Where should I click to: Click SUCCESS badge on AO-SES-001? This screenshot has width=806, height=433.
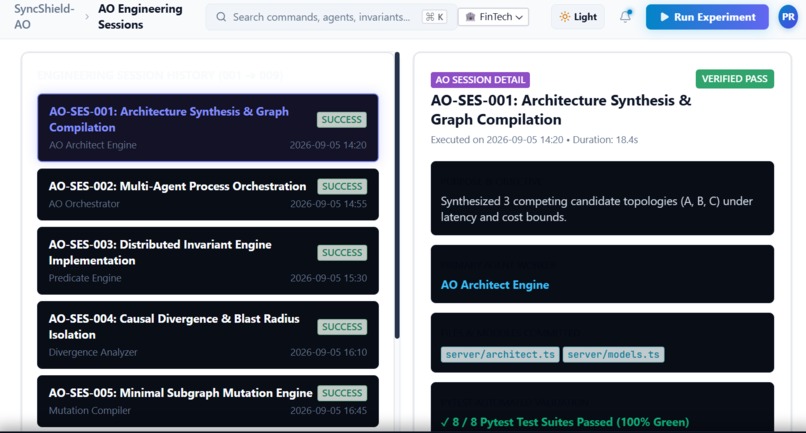tap(341, 119)
